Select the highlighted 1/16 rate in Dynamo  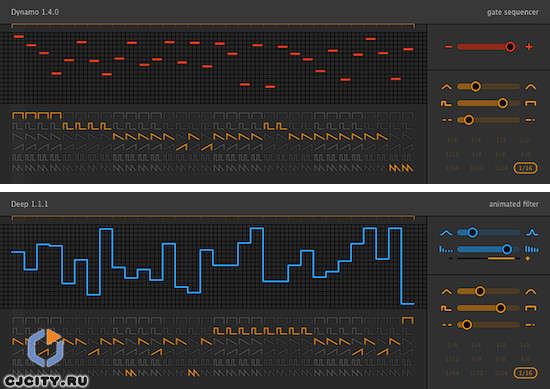click(x=525, y=168)
